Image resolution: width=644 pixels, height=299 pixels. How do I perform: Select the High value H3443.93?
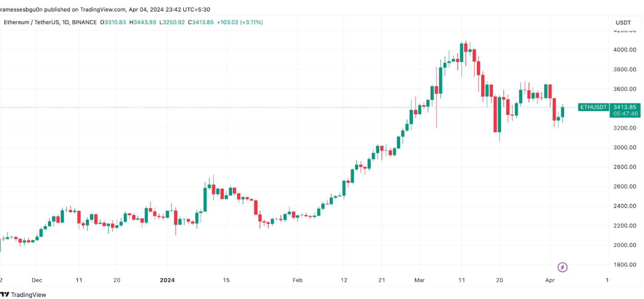pos(143,22)
